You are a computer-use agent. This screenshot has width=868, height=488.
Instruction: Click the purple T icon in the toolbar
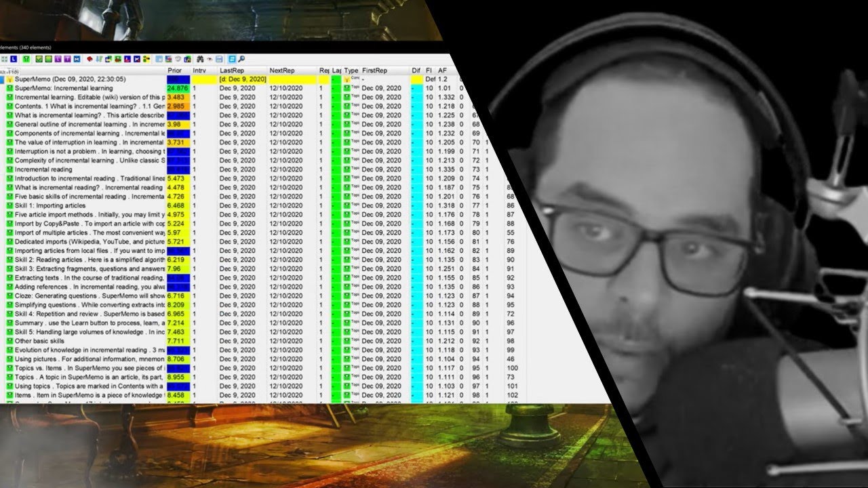(67, 60)
